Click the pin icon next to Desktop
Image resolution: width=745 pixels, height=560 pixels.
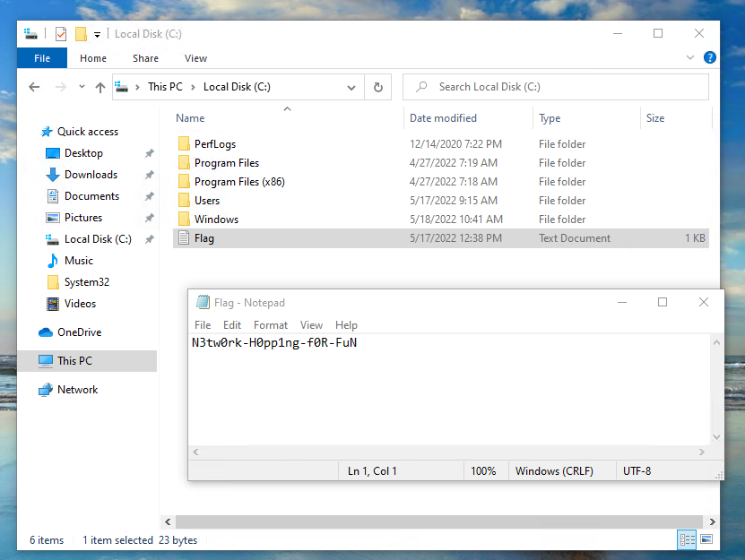[x=149, y=153]
